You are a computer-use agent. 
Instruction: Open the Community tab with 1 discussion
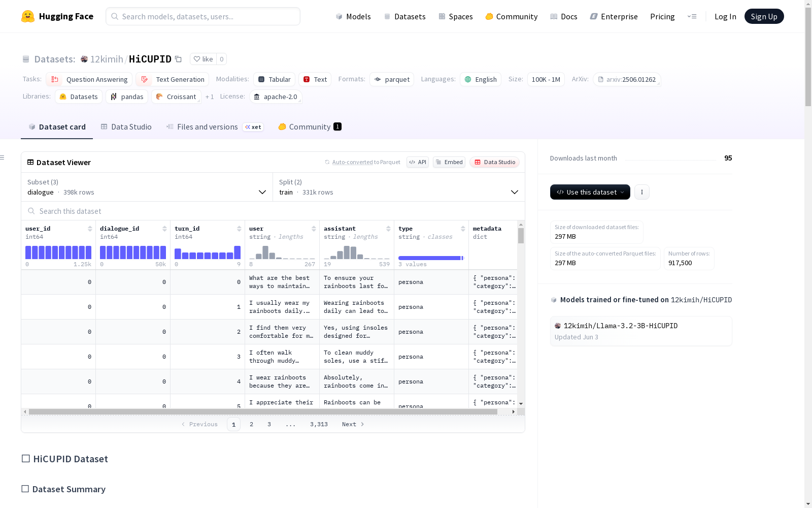(310, 127)
